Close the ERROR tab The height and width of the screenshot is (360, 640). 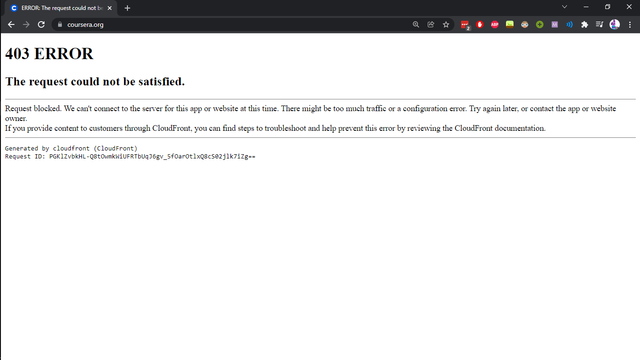[109, 8]
